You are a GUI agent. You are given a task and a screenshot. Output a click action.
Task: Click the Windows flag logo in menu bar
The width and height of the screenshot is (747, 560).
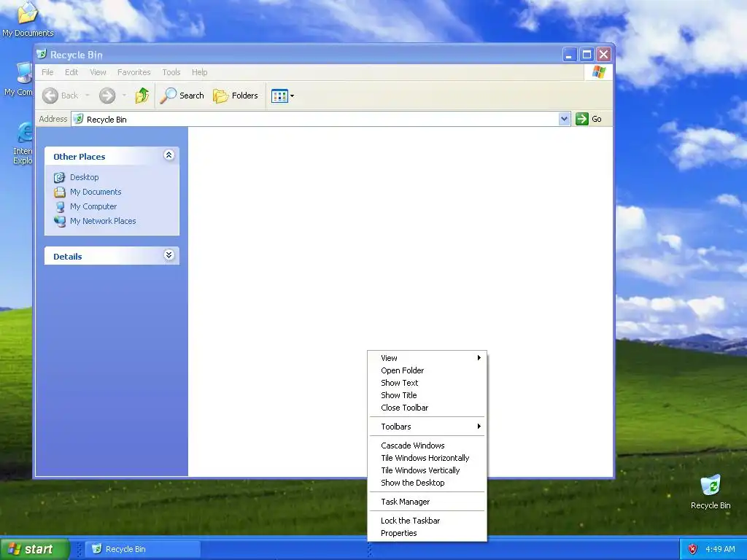pyautogui.click(x=598, y=72)
